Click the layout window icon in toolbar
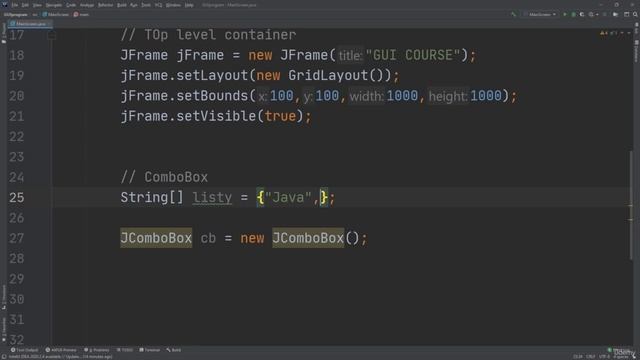This screenshot has width=640, height=360. (x=627, y=14)
